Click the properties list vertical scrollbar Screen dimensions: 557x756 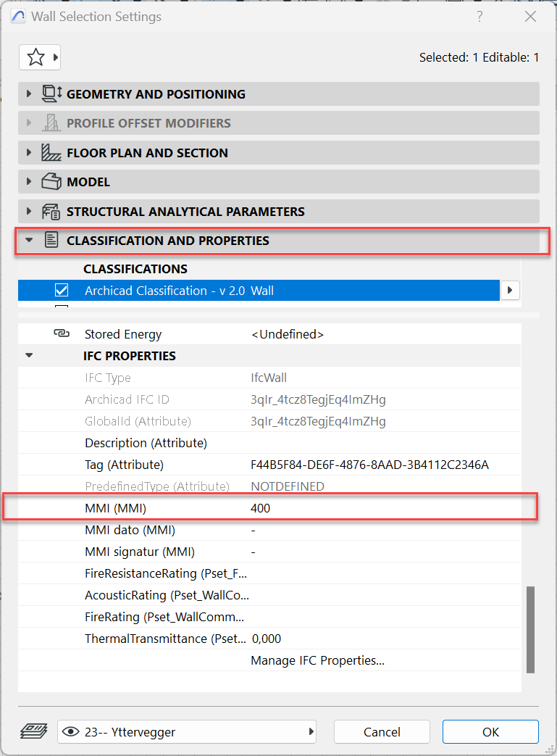(x=530, y=629)
